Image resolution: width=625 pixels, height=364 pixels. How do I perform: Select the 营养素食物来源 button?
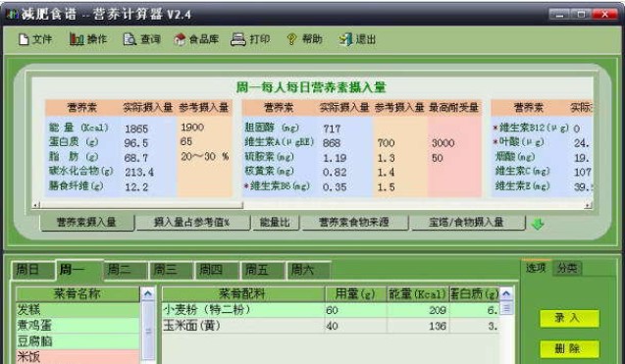[354, 223]
